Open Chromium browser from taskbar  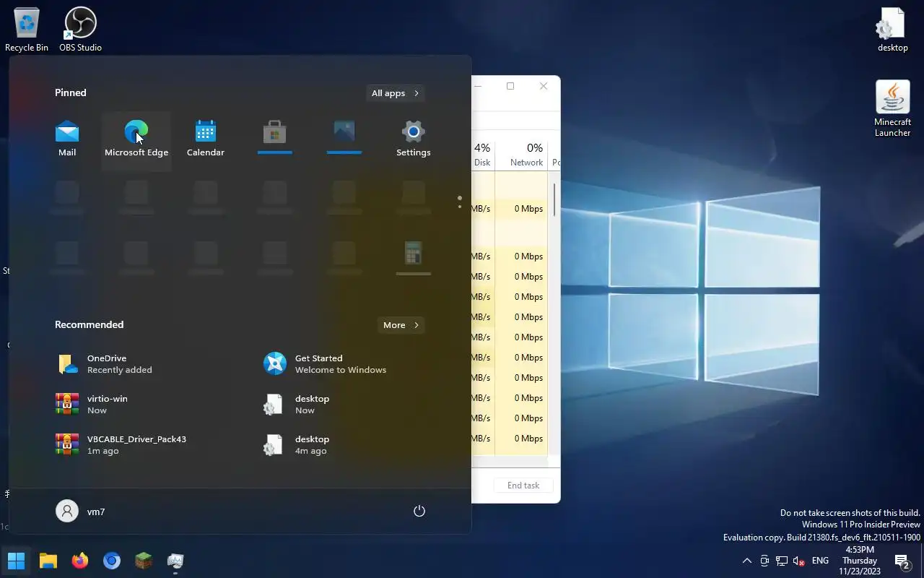[112, 561]
